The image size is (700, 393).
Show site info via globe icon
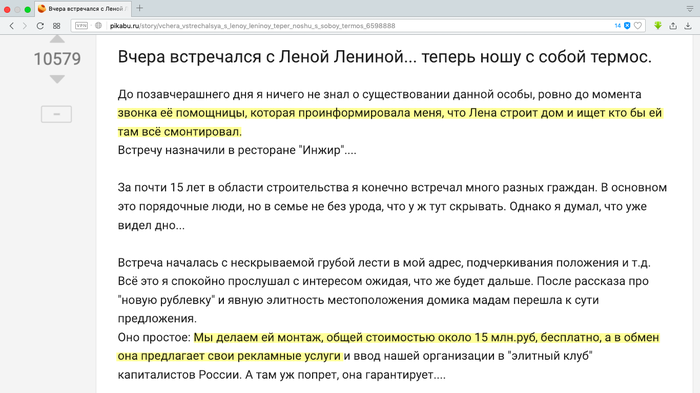98,25
